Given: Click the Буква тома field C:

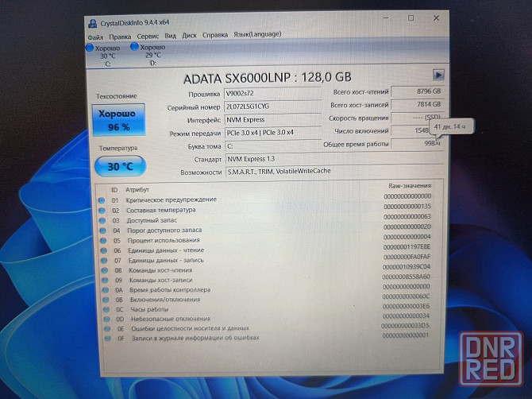Looking at the screenshot, I should pyautogui.click(x=273, y=146).
